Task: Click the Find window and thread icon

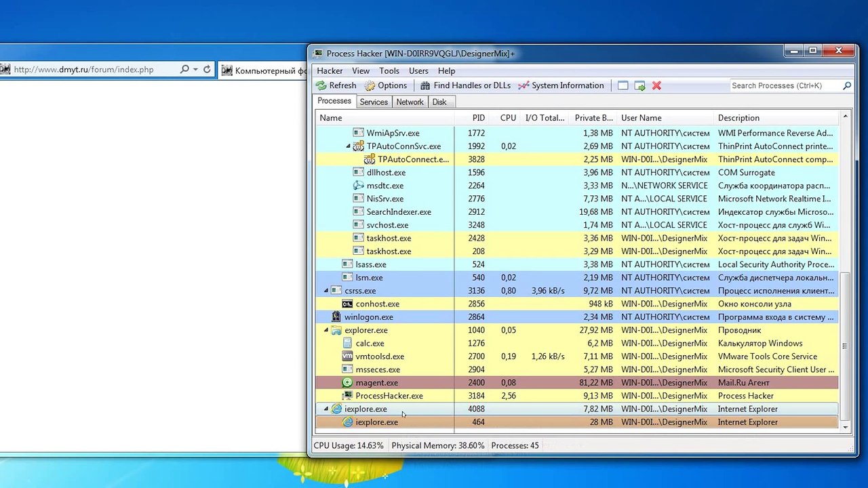Action: point(639,85)
